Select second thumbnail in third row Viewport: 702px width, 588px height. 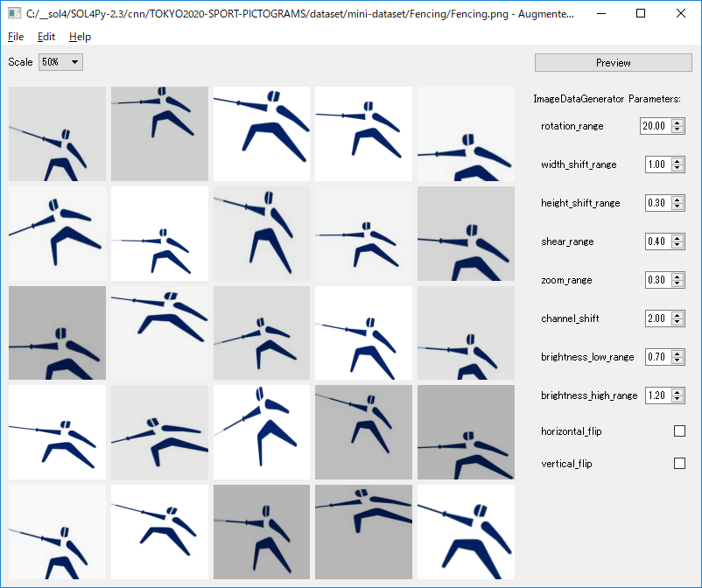tap(159, 332)
